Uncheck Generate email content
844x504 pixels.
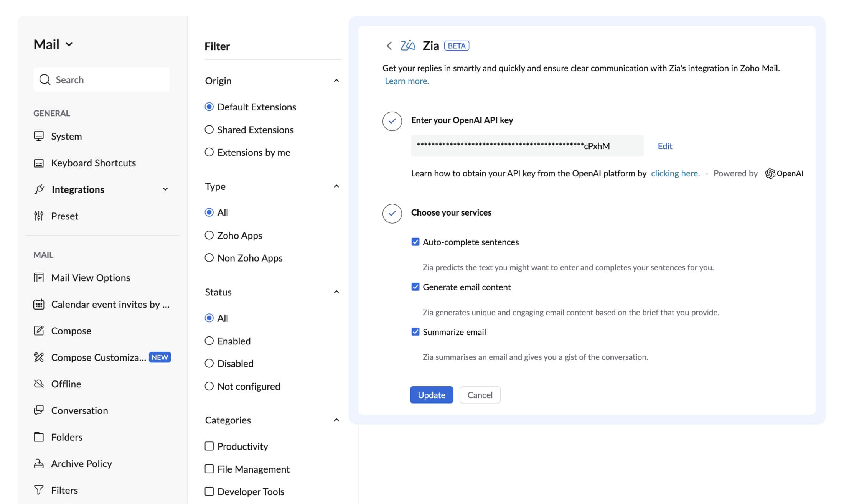point(415,287)
